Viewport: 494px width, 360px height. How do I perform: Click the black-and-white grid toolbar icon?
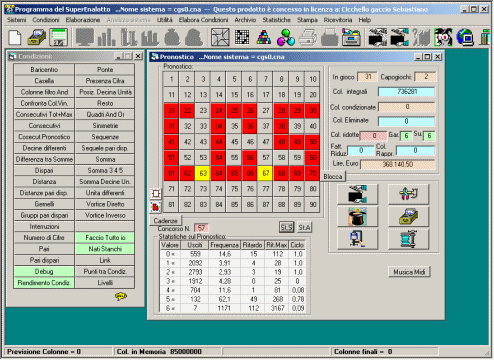(x=242, y=37)
